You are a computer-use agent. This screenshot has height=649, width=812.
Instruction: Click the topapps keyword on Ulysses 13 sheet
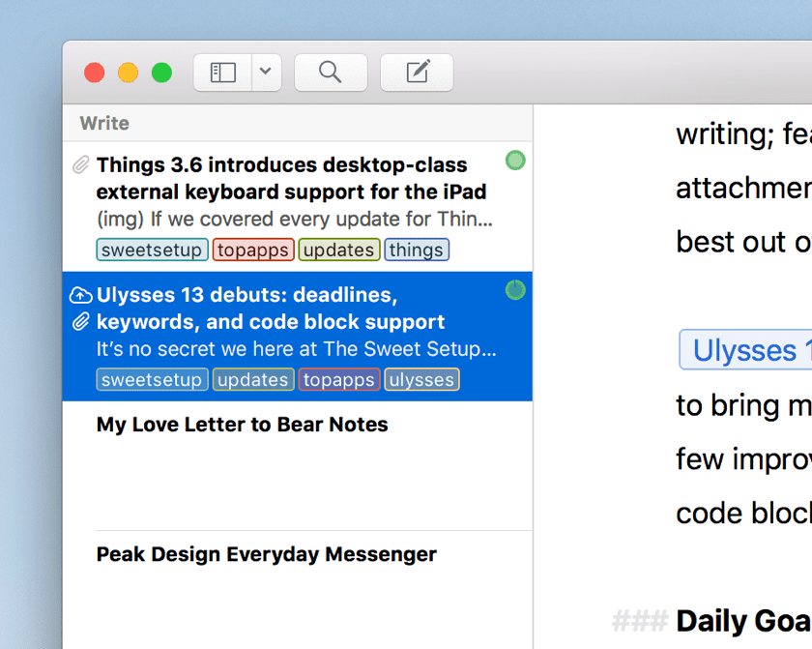tap(339, 379)
